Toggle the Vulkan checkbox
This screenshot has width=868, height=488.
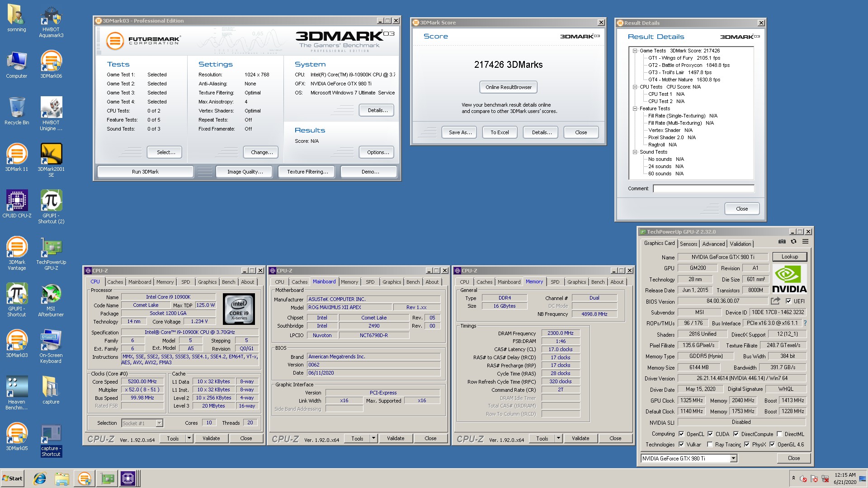pyautogui.click(x=681, y=444)
